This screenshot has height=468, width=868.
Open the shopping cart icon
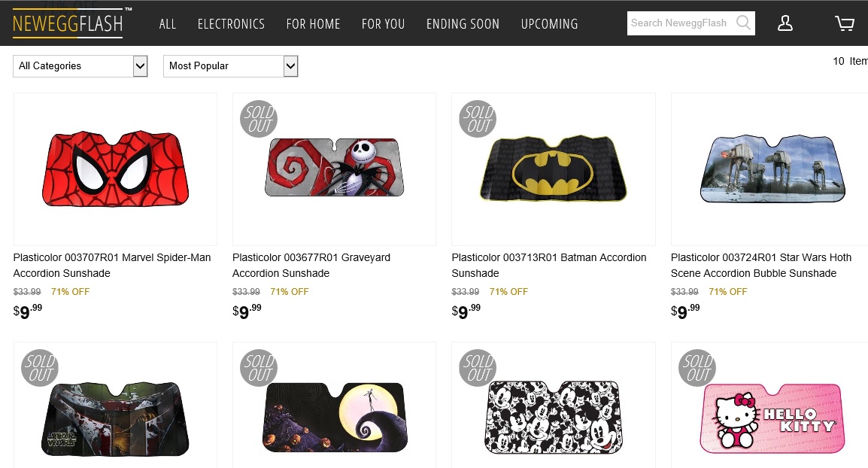coord(845,23)
